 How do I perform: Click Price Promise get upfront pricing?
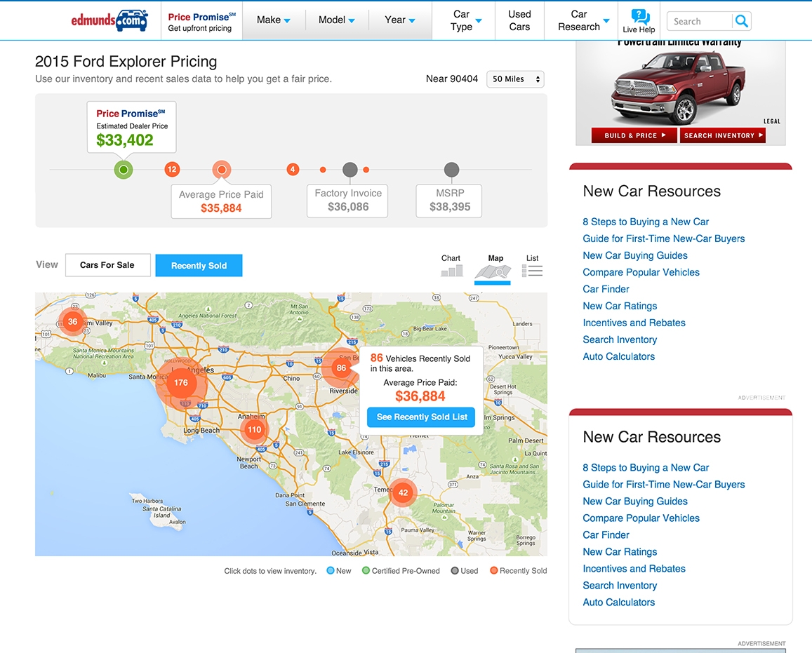pyautogui.click(x=201, y=22)
